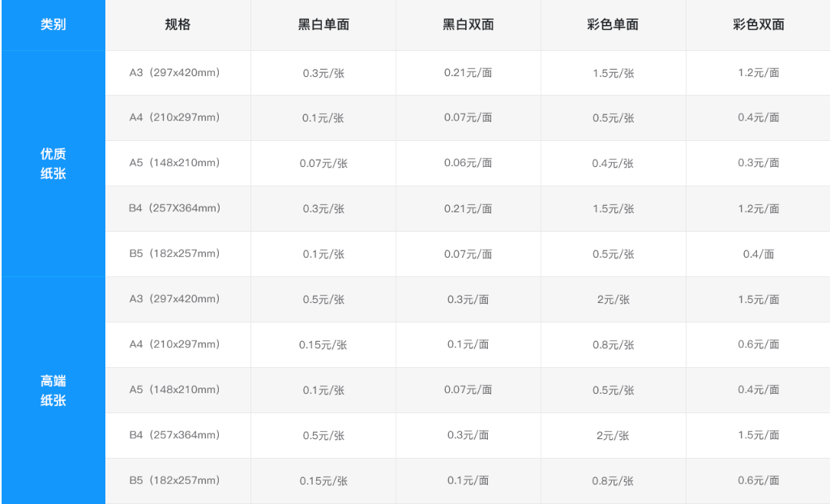Click the 0.8元/张 price in last row

point(614,481)
